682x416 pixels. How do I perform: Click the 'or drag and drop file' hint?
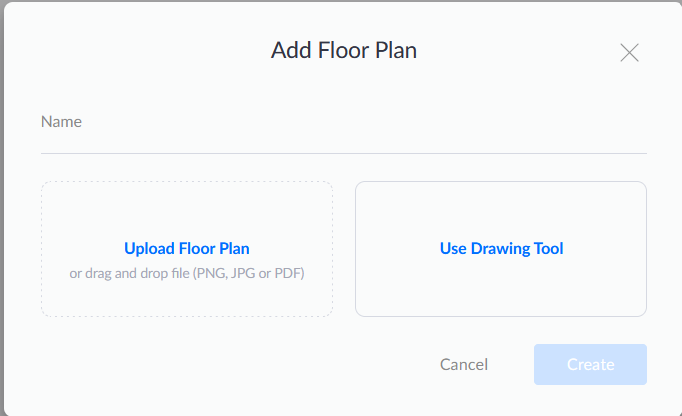click(187, 273)
